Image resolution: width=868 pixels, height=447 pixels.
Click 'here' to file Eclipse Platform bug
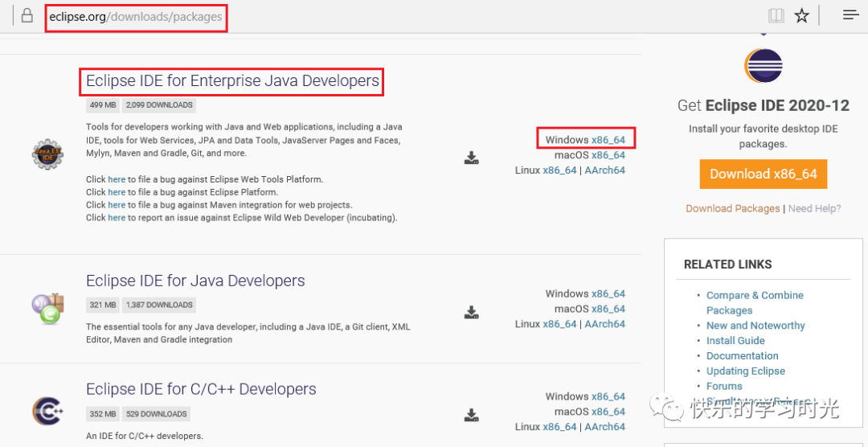[117, 192]
